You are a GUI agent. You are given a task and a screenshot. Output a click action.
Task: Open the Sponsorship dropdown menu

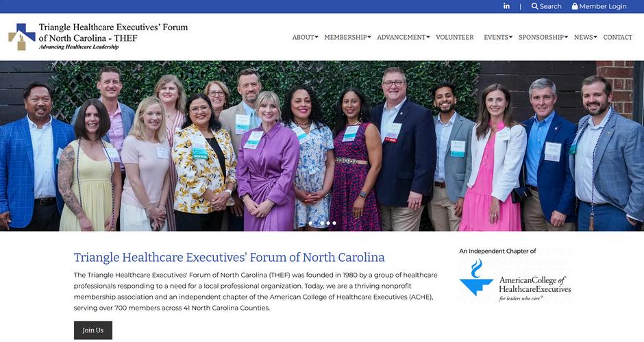click(543, 37)
